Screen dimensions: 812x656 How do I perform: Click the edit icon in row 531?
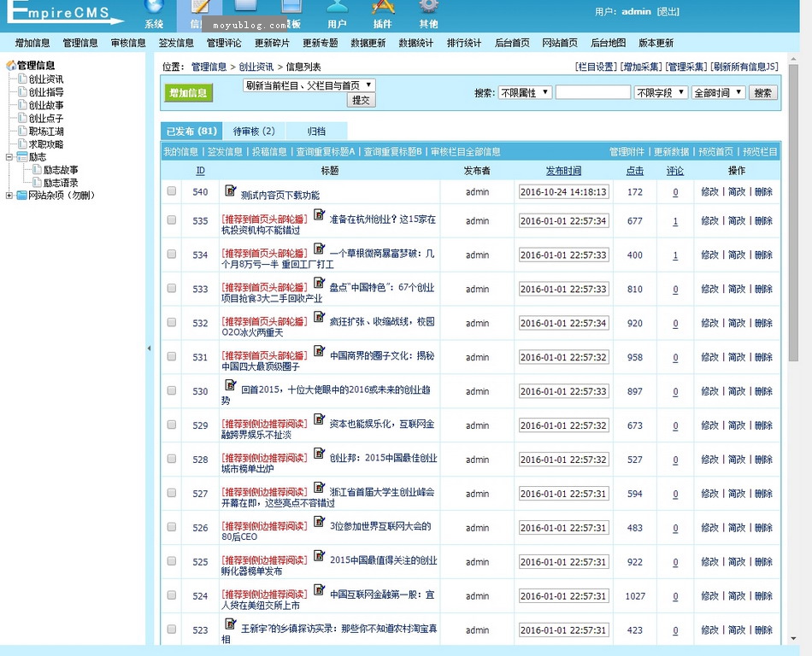click(319, 351)
